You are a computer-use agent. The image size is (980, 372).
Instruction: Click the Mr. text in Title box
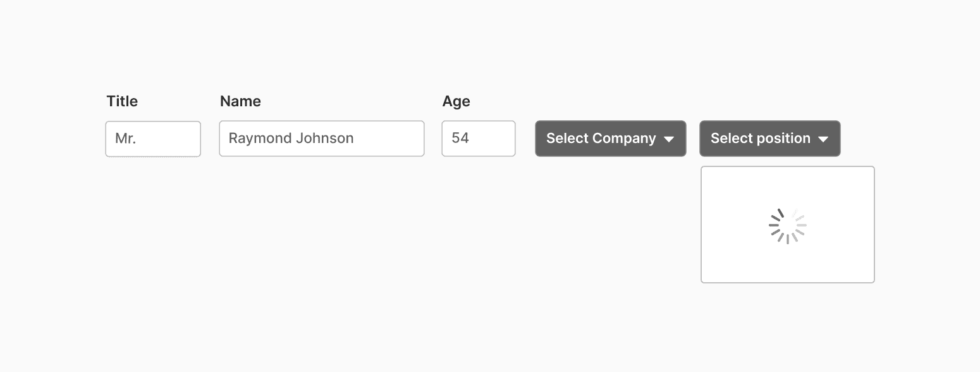click(x=125, y=138)
